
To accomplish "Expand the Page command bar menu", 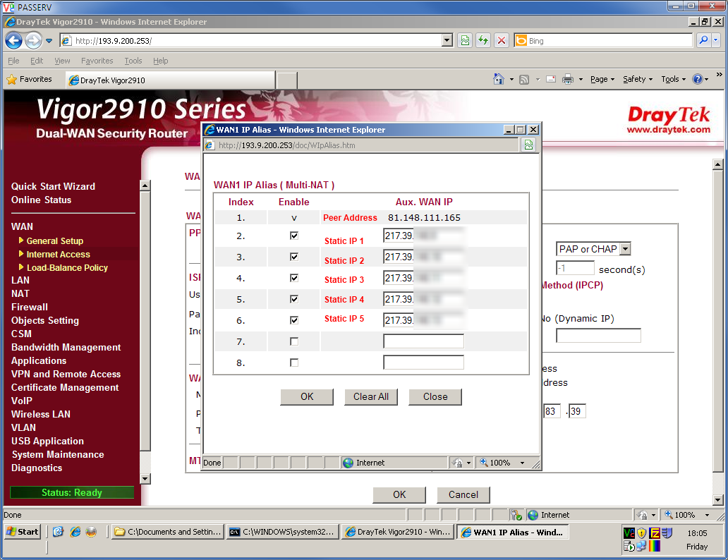I will click(602, 80).
